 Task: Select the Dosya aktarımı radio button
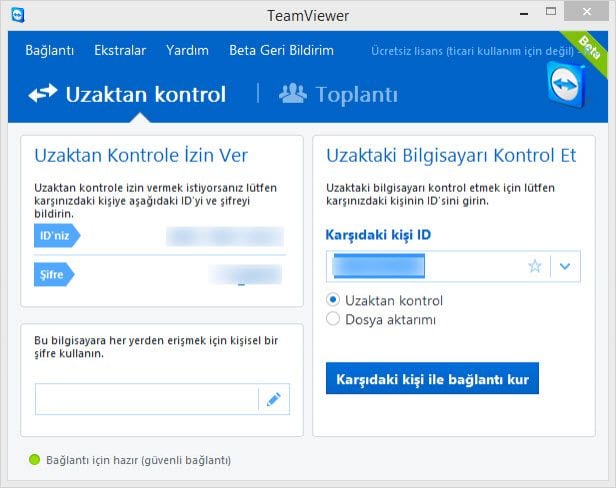click(x=333, y=319)
